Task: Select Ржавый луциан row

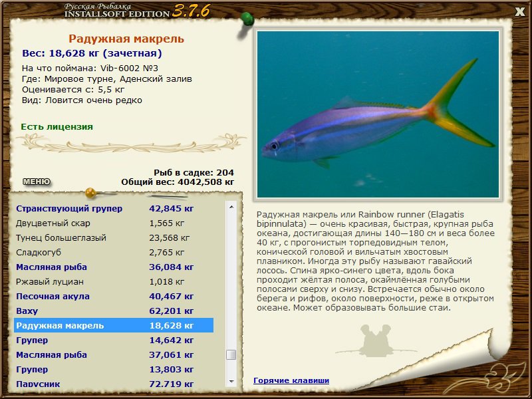Action: pos(114,281)
